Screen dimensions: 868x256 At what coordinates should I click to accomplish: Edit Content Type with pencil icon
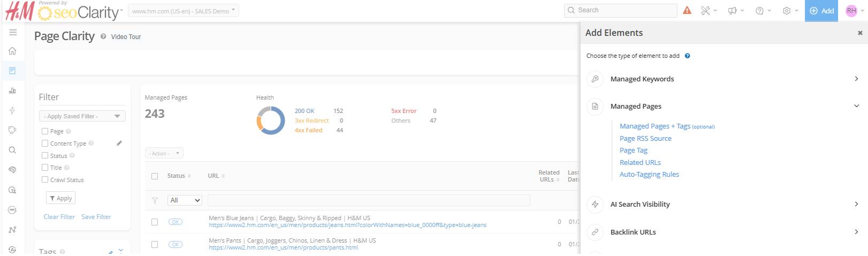119,143
